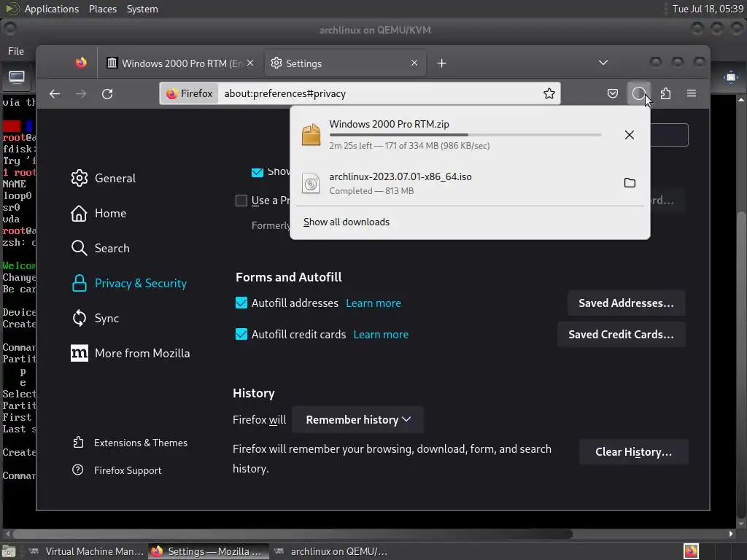Open Firefox Support link
This screenshot has width=747, height=560.
click(x=117, y=470)
